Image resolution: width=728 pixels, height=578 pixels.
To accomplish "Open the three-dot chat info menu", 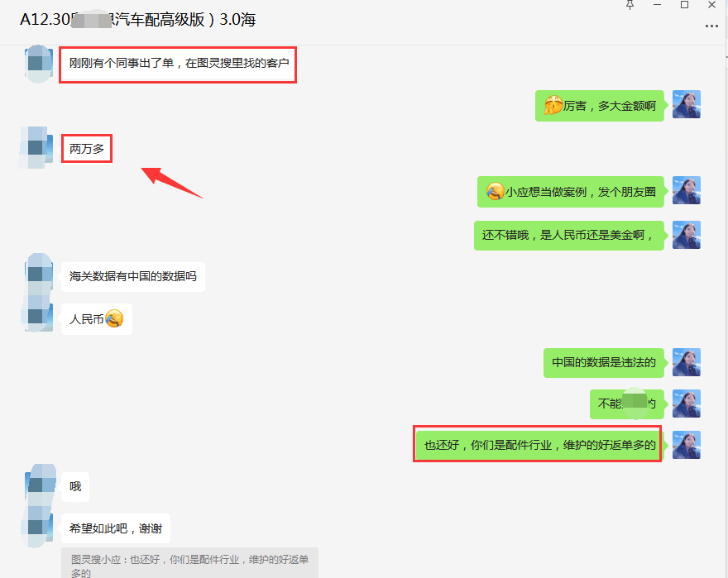I will (711, 26).
